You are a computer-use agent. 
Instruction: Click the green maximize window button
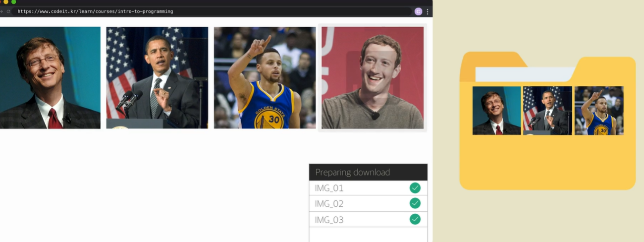pos(14,2)
